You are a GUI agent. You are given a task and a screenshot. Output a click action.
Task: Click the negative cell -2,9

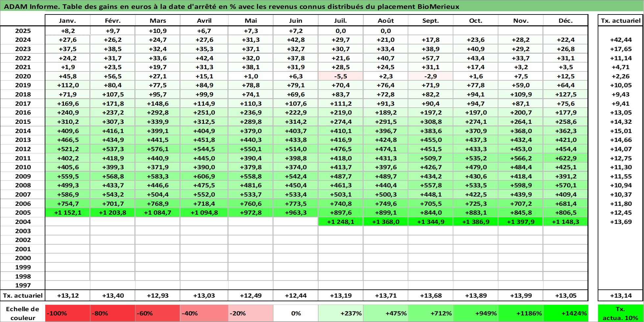pos(430,76)
